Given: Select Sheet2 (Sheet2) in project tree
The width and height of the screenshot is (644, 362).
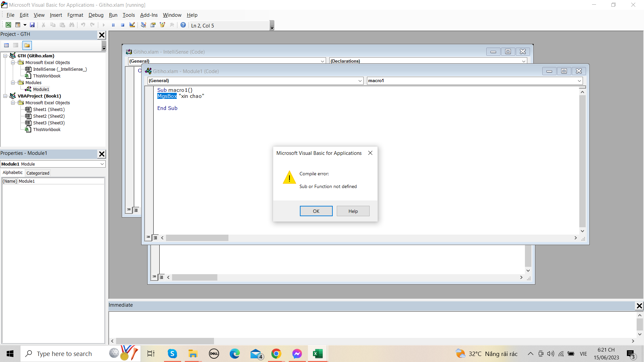Looking at the screenshot, I should pyautogui.click(x=49, y=116).
